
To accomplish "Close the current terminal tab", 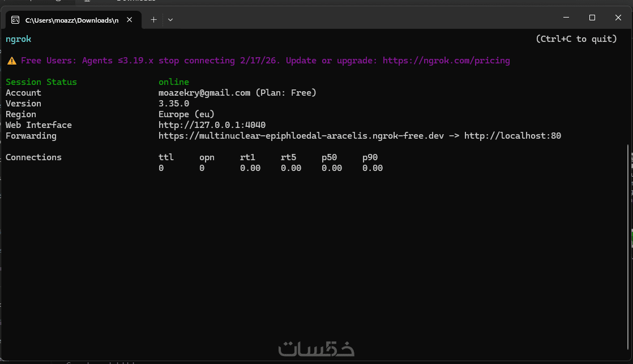I will pos(129,20).
